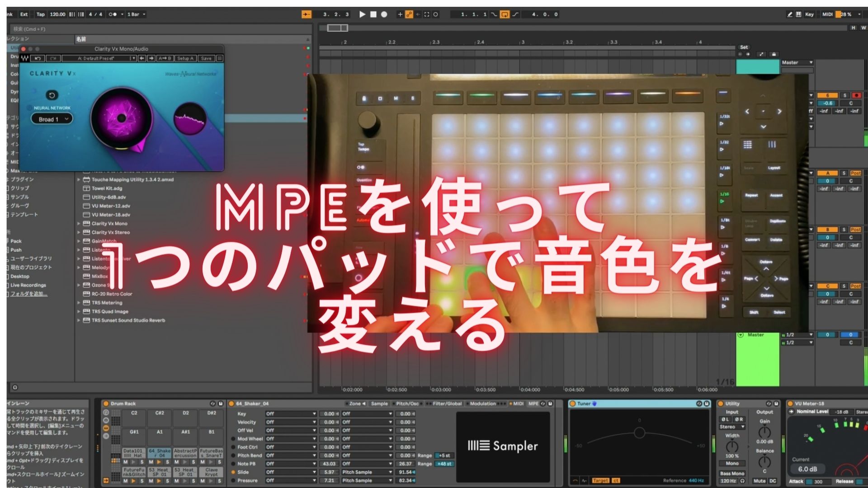The height and width of the screenshot is (488, 868).
Task: Toggle the arrangement Loop switch
Action: coord(505,14)
